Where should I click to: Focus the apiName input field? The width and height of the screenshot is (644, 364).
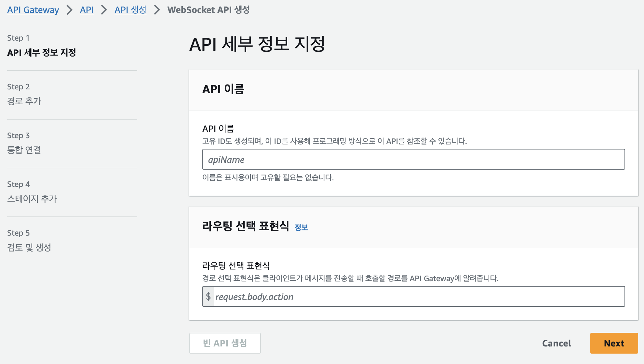point(413,159)
